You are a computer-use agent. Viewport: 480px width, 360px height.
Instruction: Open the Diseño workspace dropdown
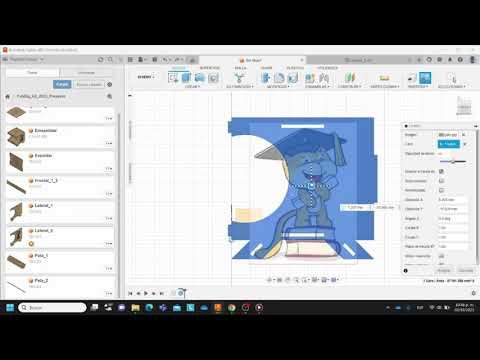click(x=146, y=77)
